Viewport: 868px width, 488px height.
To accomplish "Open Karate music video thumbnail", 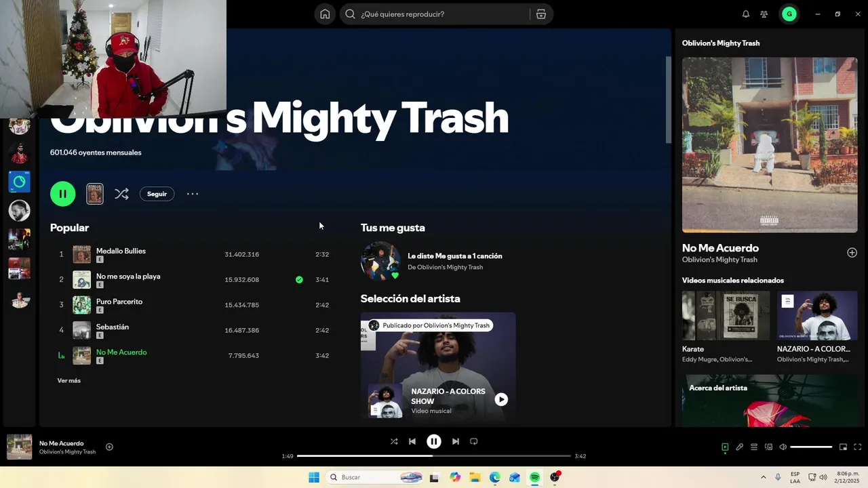I will click(726, 316).
